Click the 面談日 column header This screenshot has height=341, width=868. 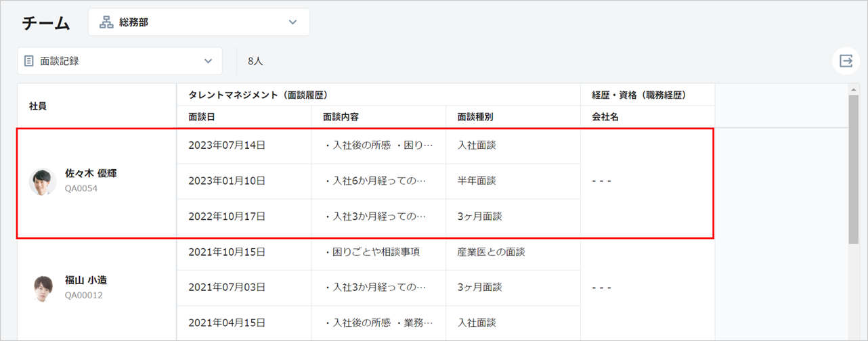click(x=202, y=116)
